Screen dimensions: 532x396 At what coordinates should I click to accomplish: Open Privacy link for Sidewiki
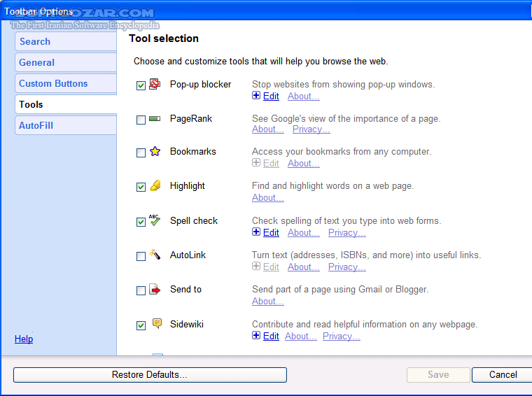pyautogui.click(x=342, y=336)
